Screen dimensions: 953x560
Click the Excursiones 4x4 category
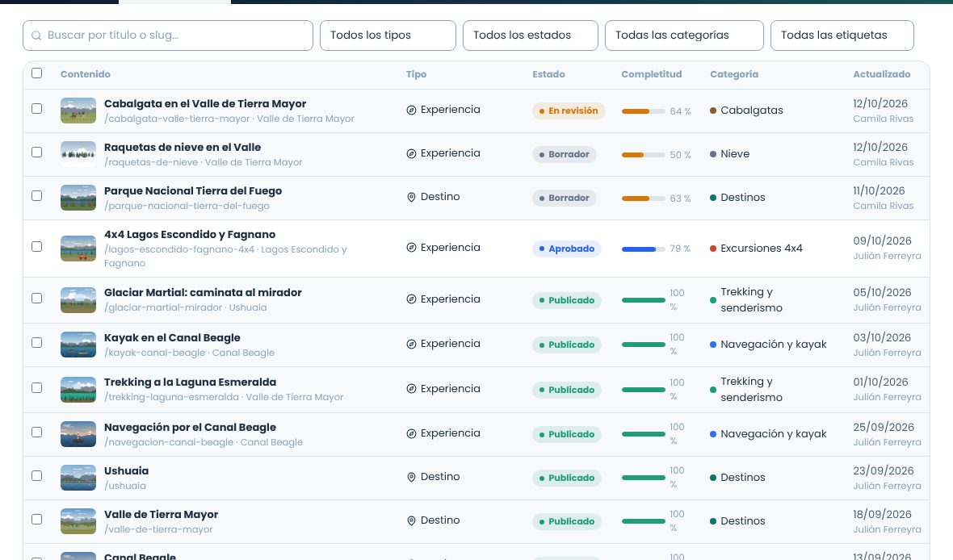761,249
